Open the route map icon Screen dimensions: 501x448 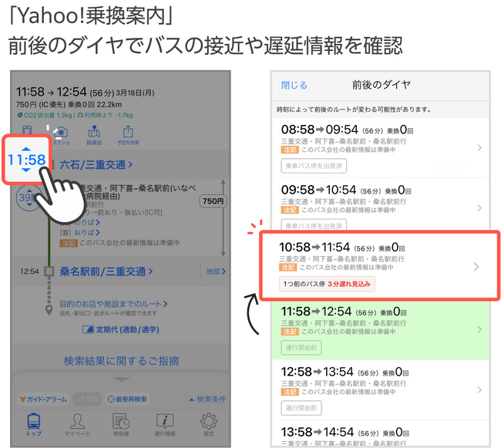(94, 133)
